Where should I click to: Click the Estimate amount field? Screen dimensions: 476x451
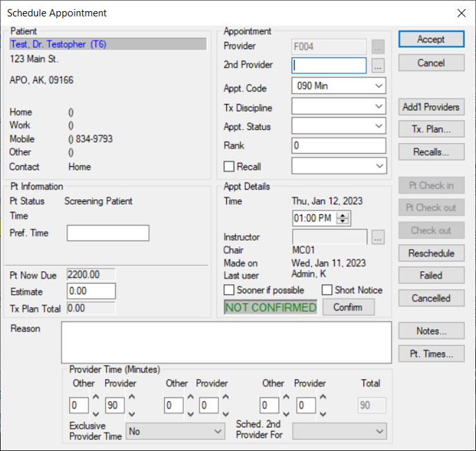coord(91,291)
